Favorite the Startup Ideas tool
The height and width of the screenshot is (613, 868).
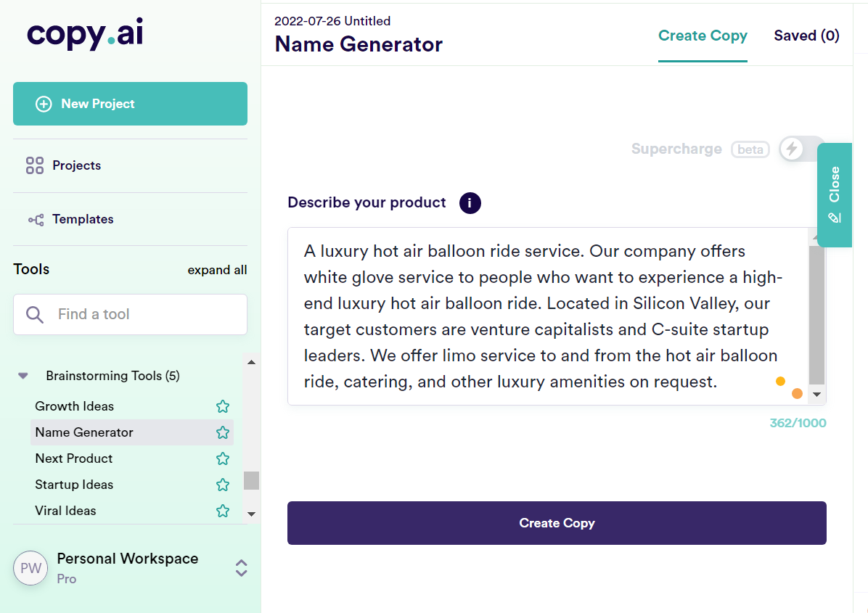[223, 485]
